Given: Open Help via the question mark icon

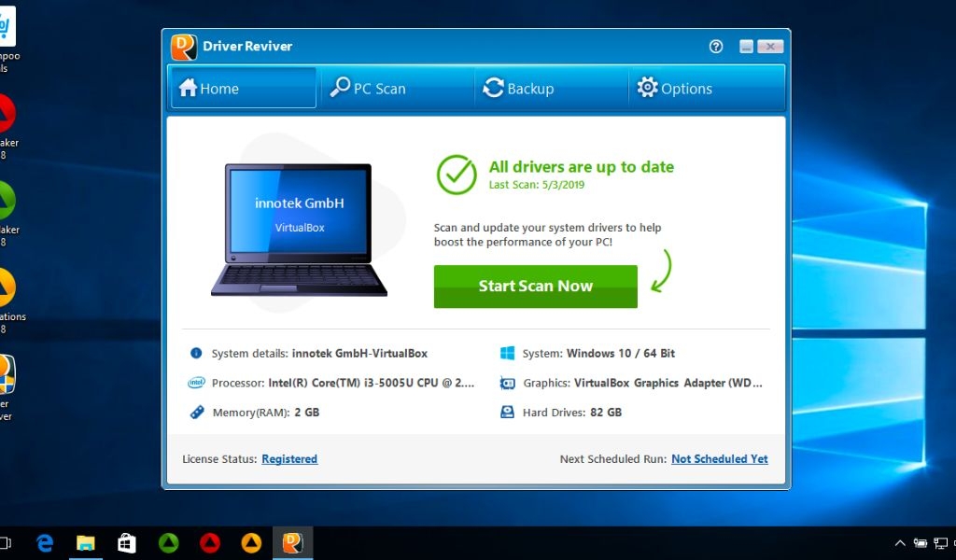Looking at the screenshot, I should click(715, 46).
